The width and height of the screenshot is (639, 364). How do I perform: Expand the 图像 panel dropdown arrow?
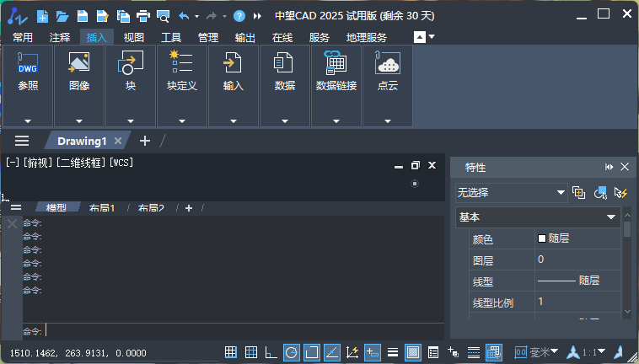coord(79,121)
